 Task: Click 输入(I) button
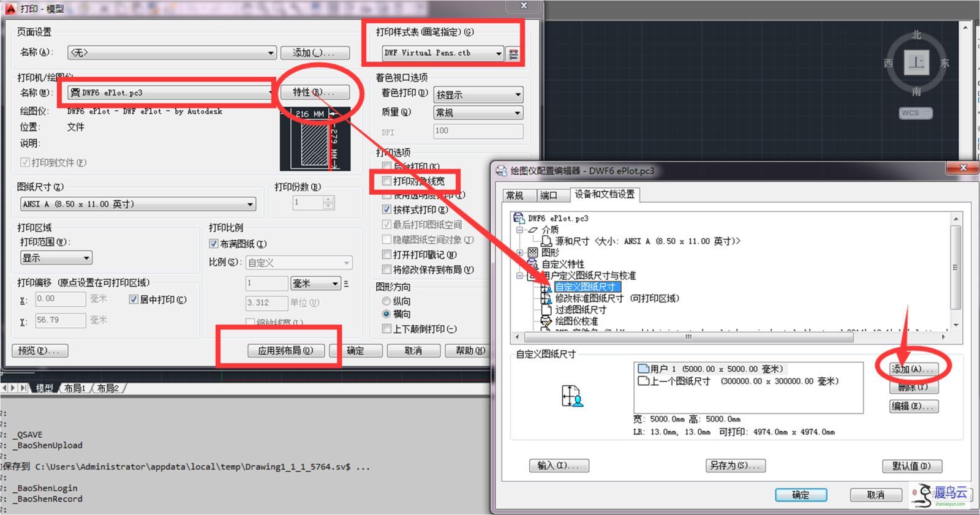[x=559, y=465]
